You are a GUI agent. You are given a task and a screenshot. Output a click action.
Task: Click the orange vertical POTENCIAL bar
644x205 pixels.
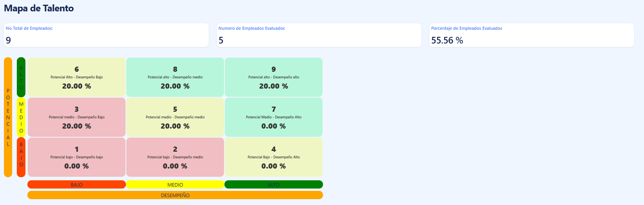(x=8, y=117)
